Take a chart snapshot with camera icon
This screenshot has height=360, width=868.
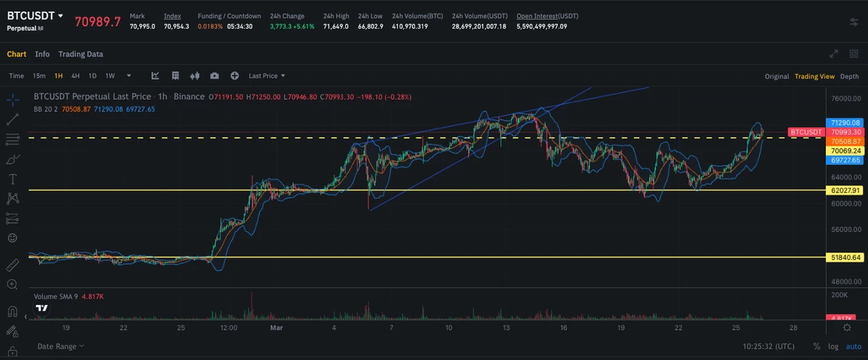[x=214, y=76]
